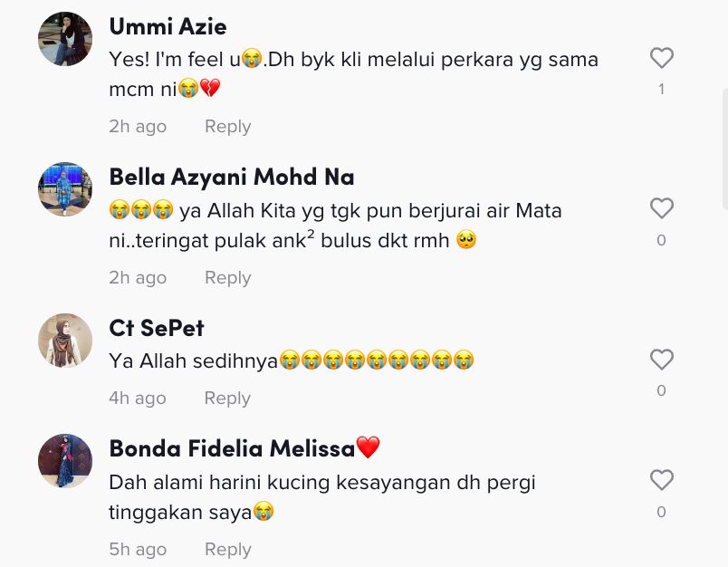Screen dimensions: 728x567
Task: Like Bonda Fidelia Melissa's comment
Action: 661,480
